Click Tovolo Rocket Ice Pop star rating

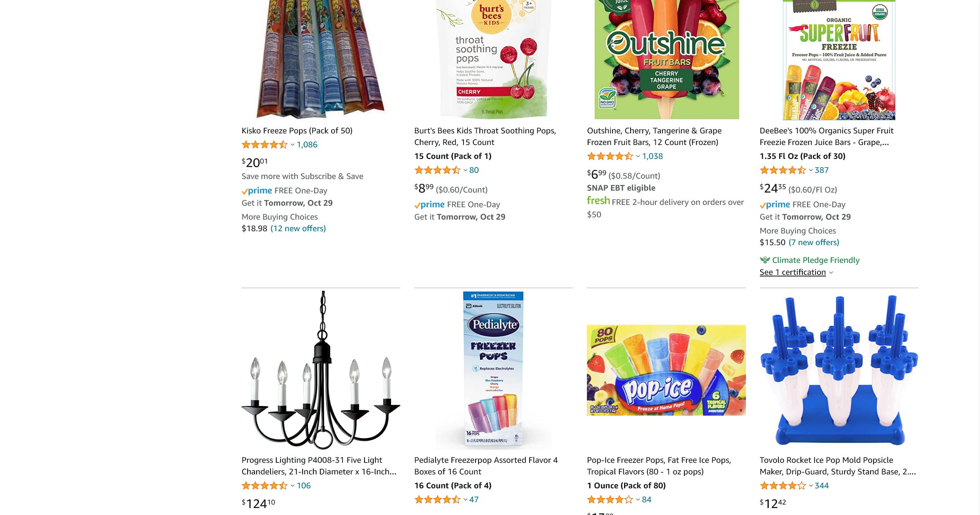click(x=783, y=486)
